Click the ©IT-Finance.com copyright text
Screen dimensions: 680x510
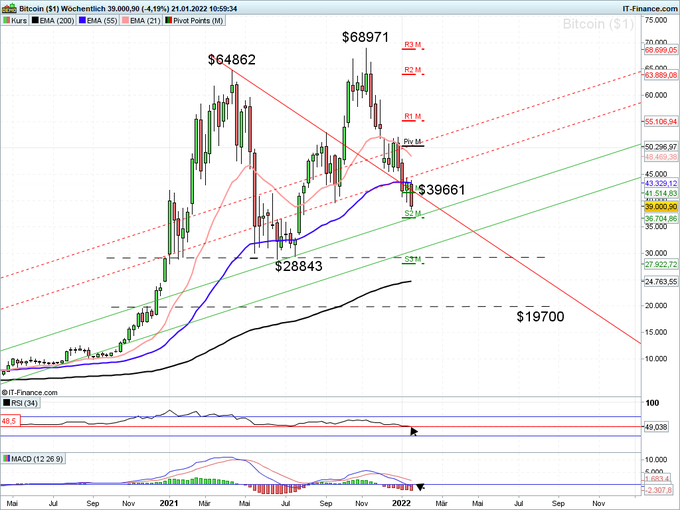coord(29,392)
